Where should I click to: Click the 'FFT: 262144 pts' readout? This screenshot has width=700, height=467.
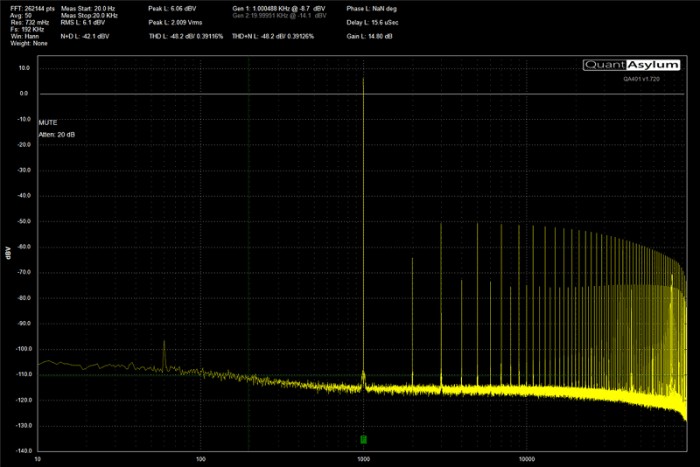click(x=33, y=8)
